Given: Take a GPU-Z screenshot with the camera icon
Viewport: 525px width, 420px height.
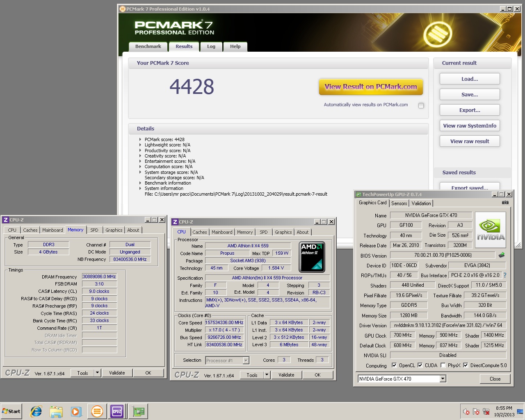Looking at the screenshot, I should (x=505, y=203).
